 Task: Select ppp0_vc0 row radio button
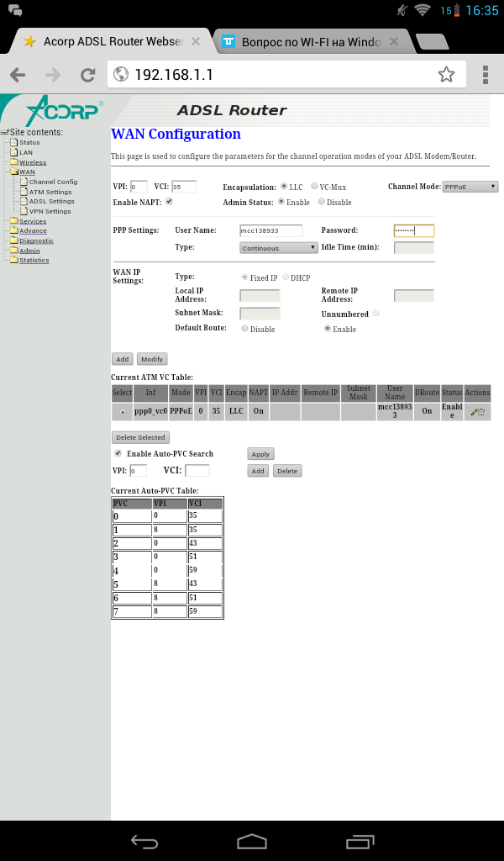pyautogui.click(x=123, y=412)
